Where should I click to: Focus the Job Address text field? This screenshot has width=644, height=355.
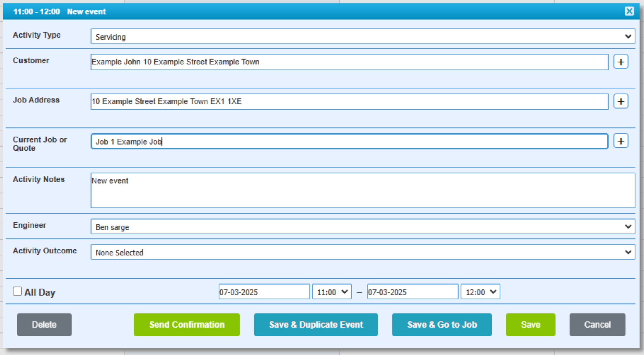[x=349, y=101]
